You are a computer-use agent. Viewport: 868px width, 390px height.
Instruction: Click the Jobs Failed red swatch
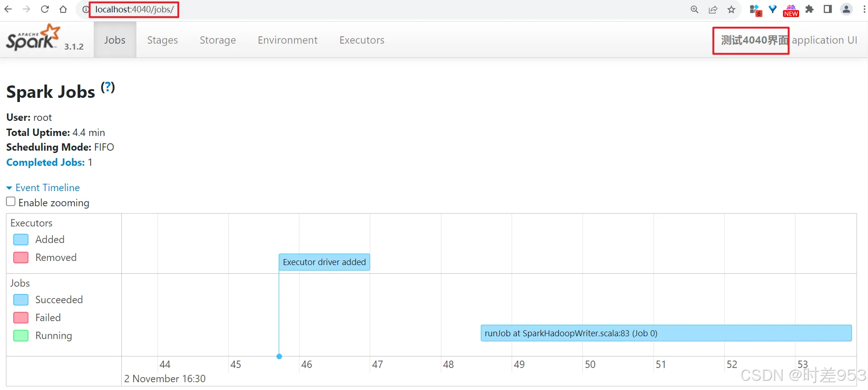pos(21,318)
